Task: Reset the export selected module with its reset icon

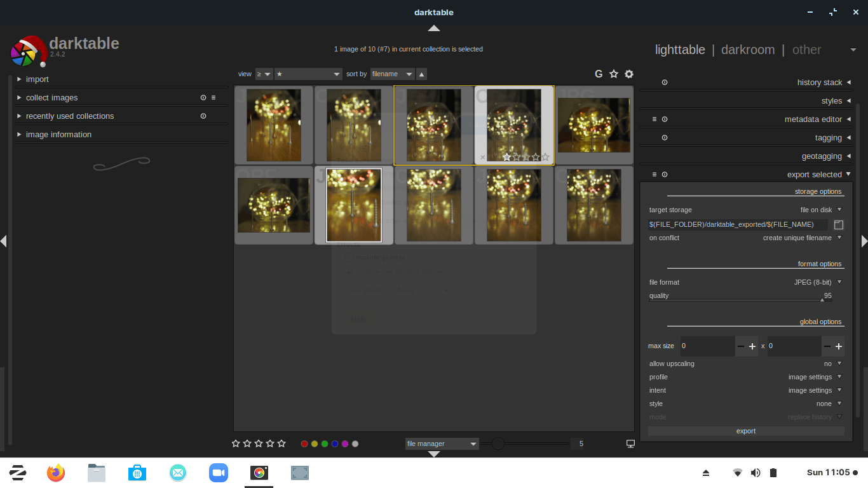Action: click(664, 174)
